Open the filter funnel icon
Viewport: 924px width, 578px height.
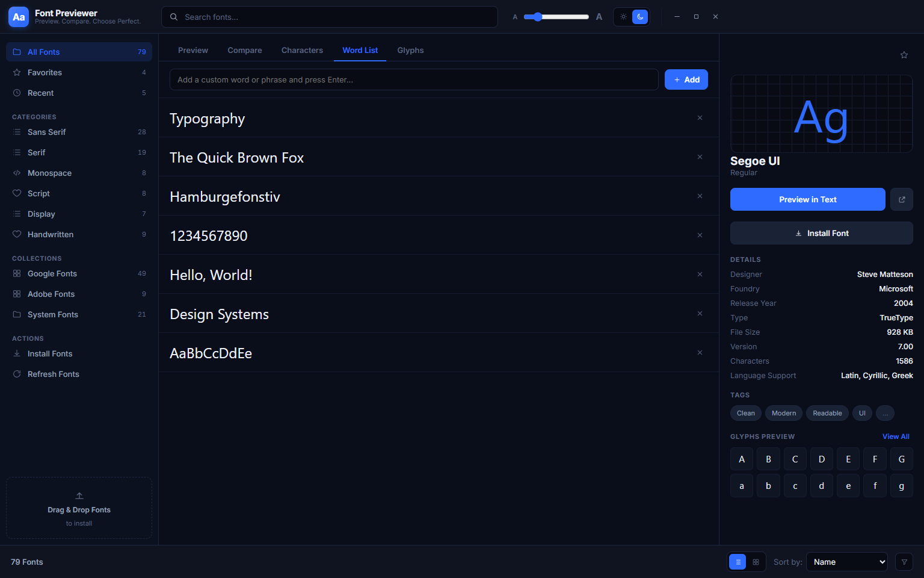tap(904, 562)
